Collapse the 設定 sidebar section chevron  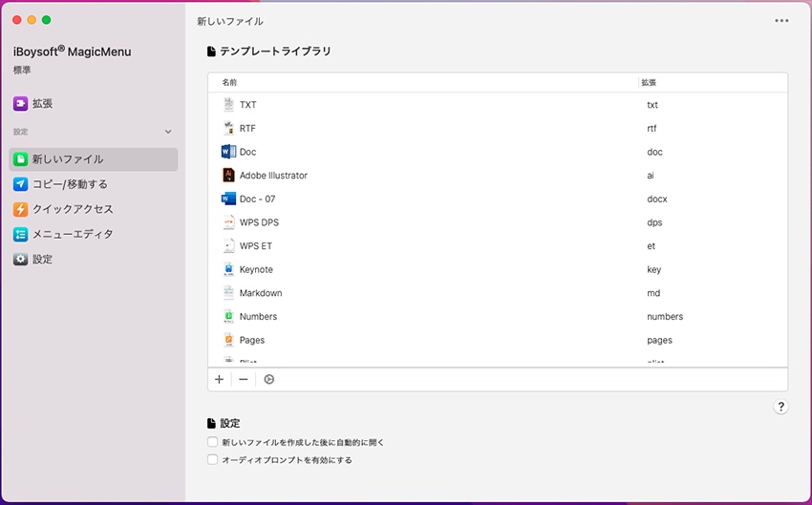pyautogui.click(x=168, y=132)
